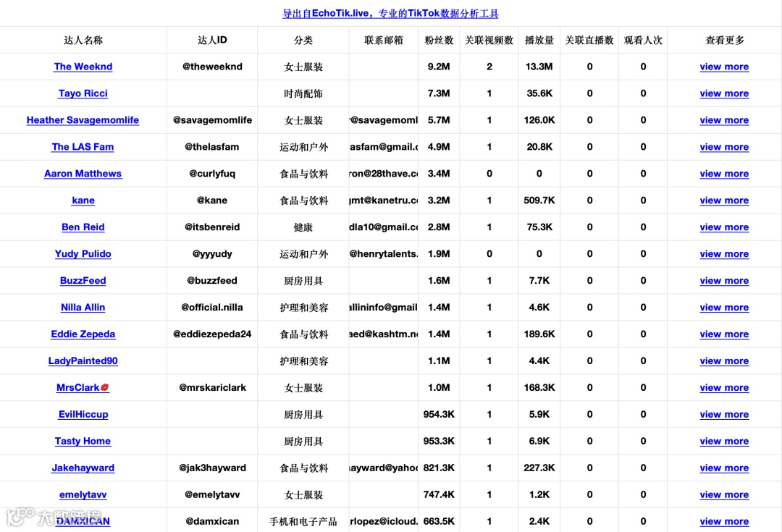Open Heather Savagemomlife creator link

(x=83, y=120)
